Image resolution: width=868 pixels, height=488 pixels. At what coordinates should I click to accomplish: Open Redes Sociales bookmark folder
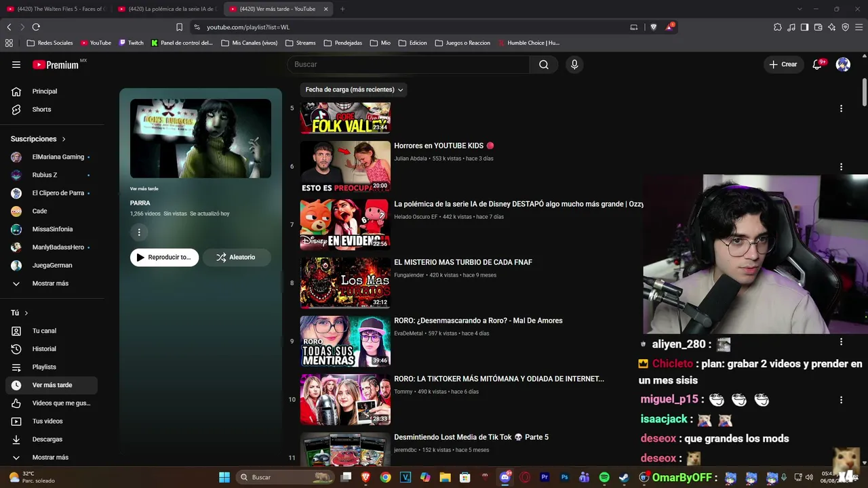50,43
